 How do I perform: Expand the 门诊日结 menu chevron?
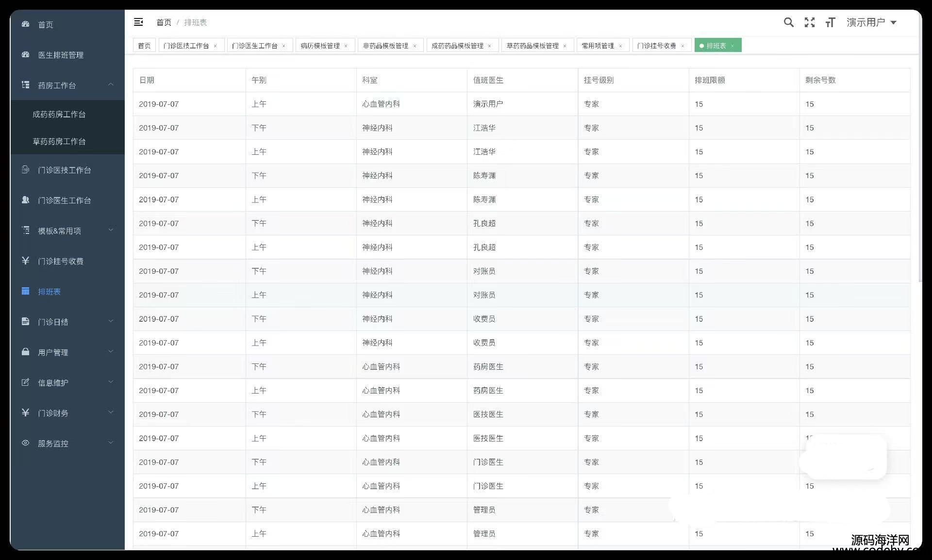(111, 321)
